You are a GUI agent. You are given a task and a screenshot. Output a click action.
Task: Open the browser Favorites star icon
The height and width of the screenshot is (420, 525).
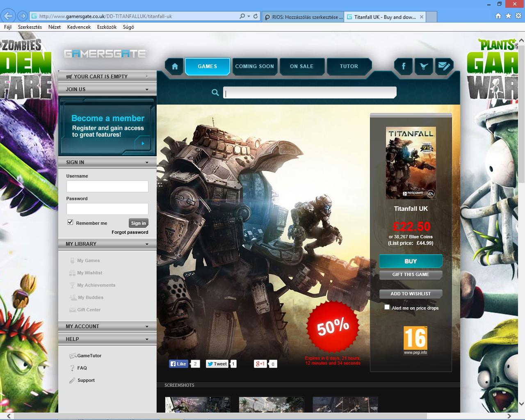(508, 16)
